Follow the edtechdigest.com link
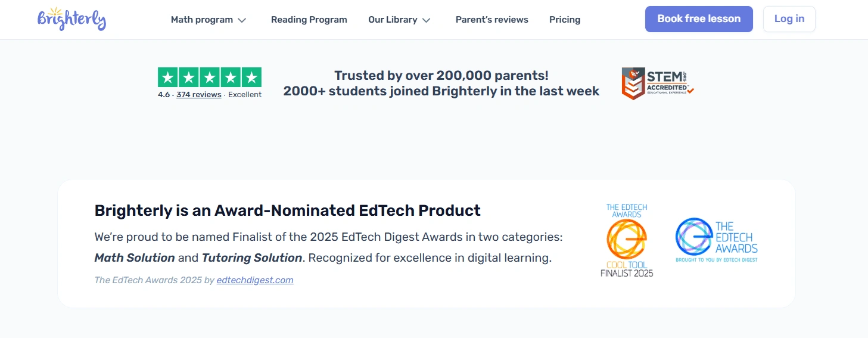The image size is (868, 338). click(x=255, y=280)
